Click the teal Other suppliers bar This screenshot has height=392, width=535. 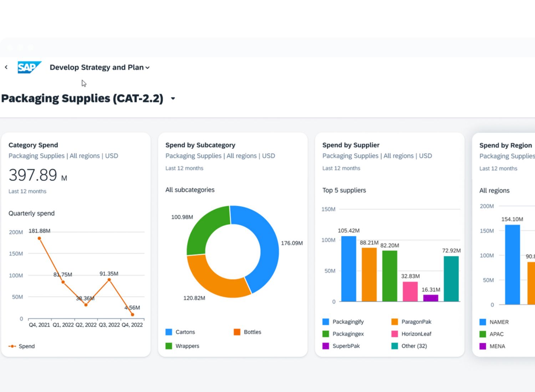coord(451,279)
